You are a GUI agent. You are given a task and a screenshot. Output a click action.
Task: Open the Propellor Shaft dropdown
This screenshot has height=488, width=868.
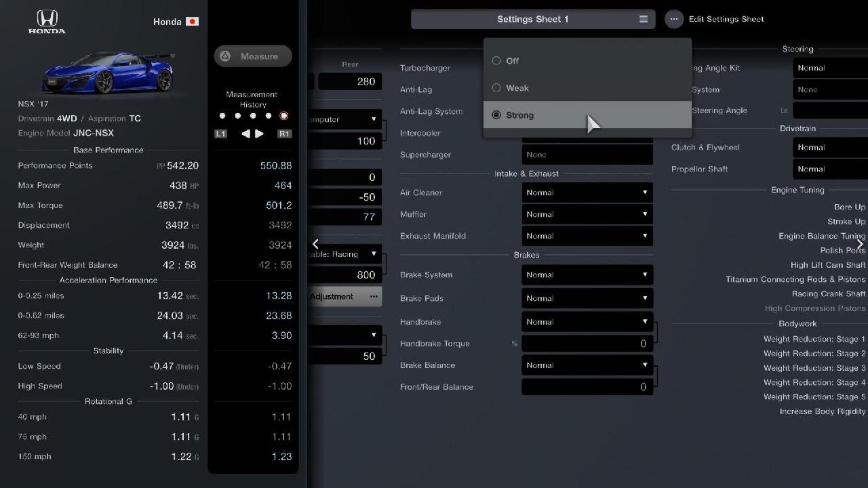click(830, 169)
